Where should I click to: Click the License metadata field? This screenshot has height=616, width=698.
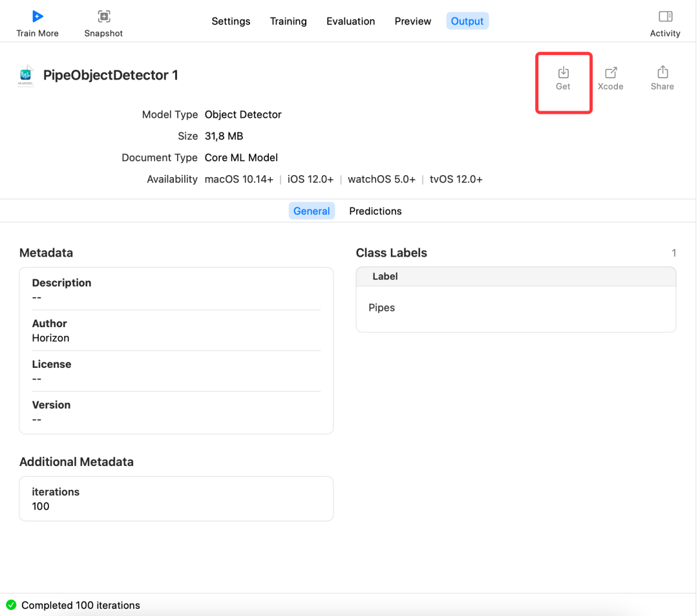pyautogui.click(x=176, y=371)
